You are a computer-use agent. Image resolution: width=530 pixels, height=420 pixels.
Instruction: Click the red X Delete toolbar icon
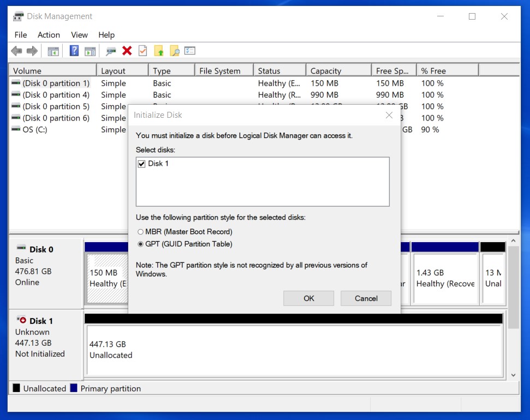127,51
